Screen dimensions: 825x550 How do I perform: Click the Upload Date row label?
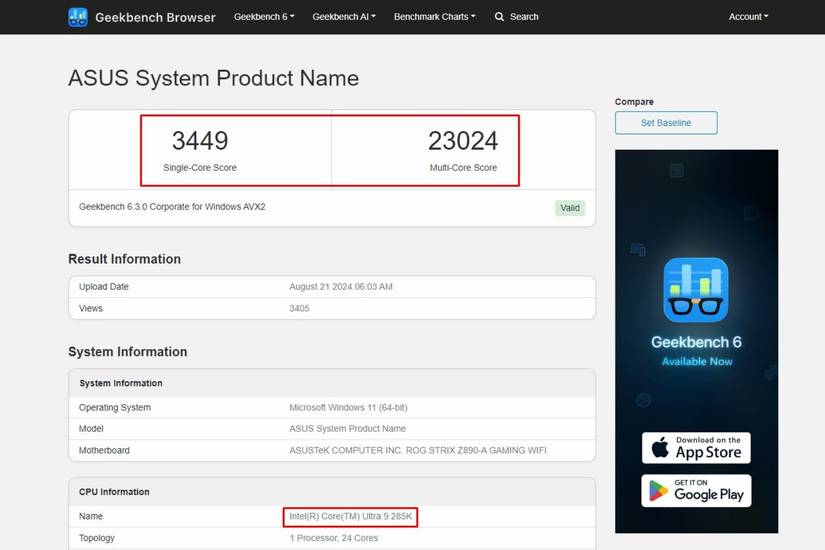tap(104, 287)
